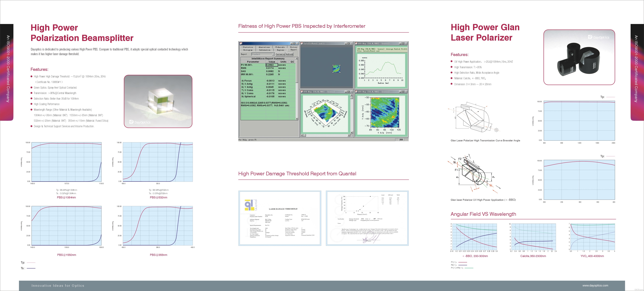Click the 3D map horizontal scroll-right arrow
The width and height of the screenshot is (644, 291).
pyautogui.click(x=349, y=135)
